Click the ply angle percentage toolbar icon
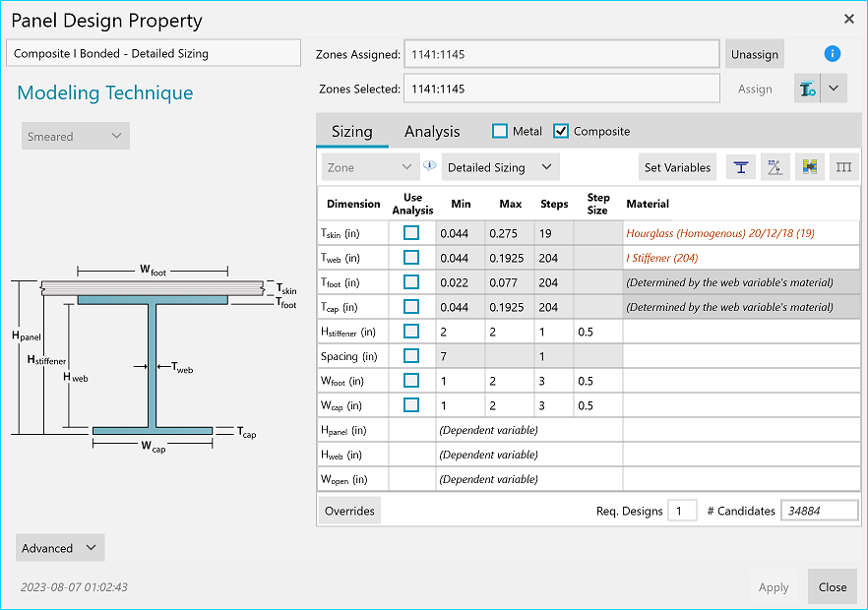 point(775,167)
